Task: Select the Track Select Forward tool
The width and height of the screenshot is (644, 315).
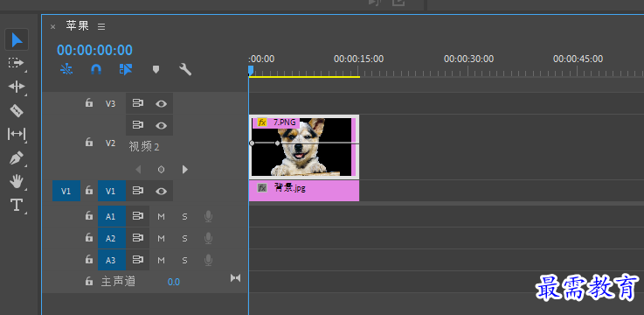Action: click(17, 63)
